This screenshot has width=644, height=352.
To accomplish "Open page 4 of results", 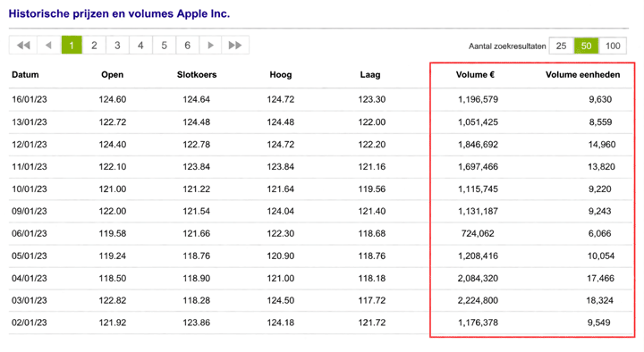I will (140, 46).
